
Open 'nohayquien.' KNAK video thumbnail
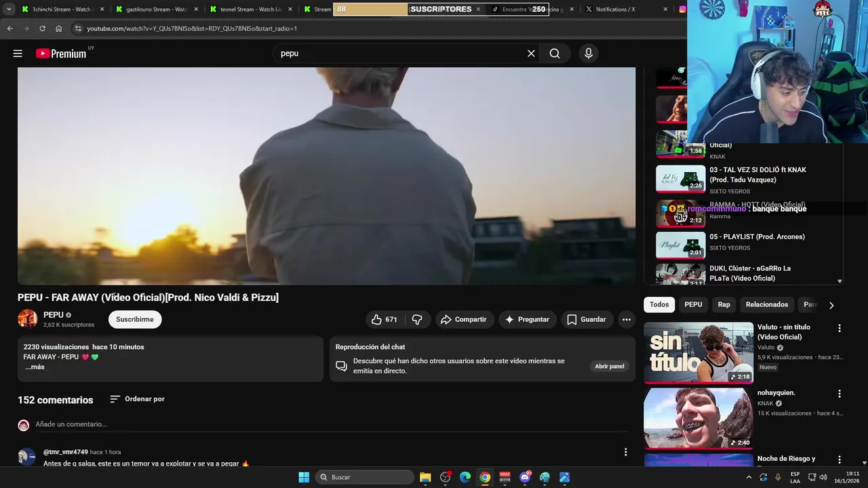(x=698, y=418)
